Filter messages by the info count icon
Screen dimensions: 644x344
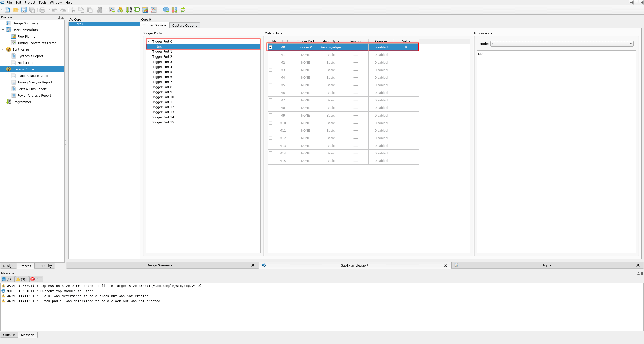8,279
